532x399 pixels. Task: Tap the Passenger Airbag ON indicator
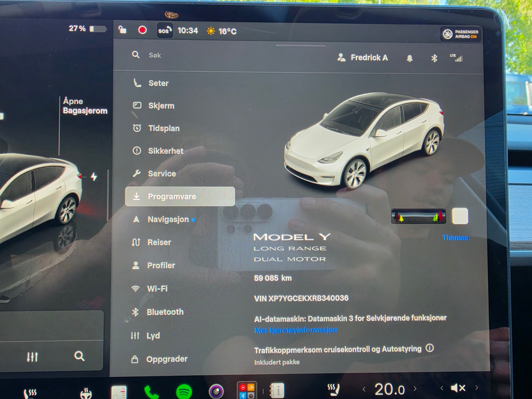pos(461,34)
